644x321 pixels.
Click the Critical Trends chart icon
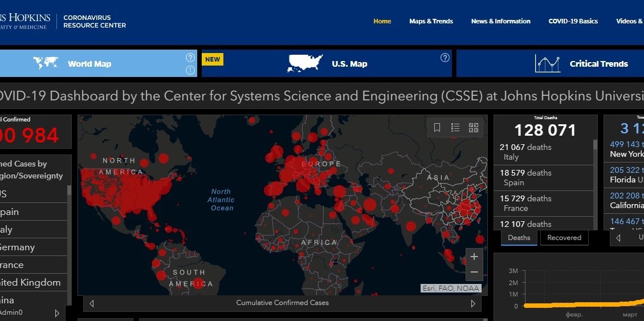(x=548, y=63)
